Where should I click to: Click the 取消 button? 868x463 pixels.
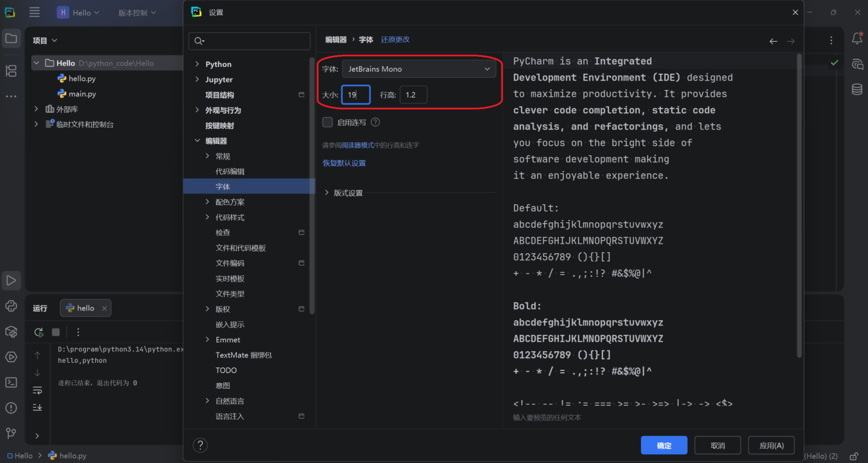click(x=717, y=445)
